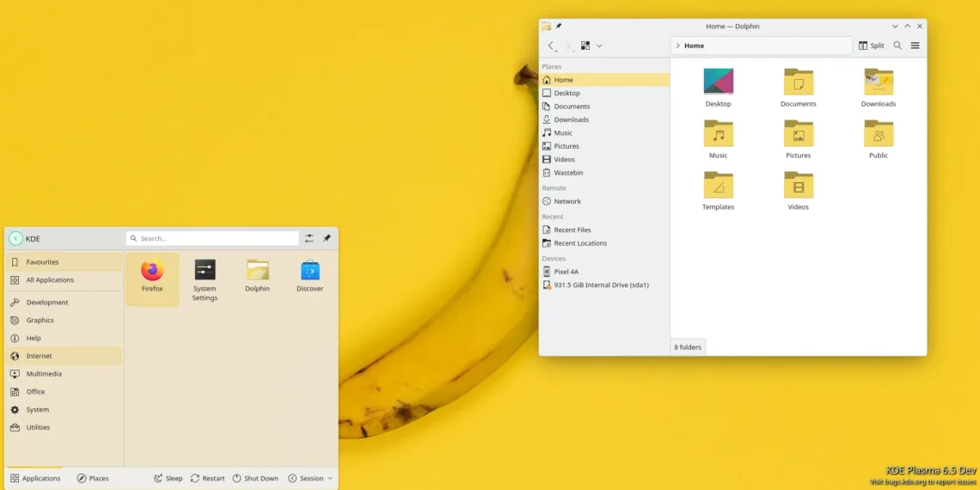Select Wastebin in Dolphin Places
The height and width of the screenshot is (490, 980).
point(603,173)
